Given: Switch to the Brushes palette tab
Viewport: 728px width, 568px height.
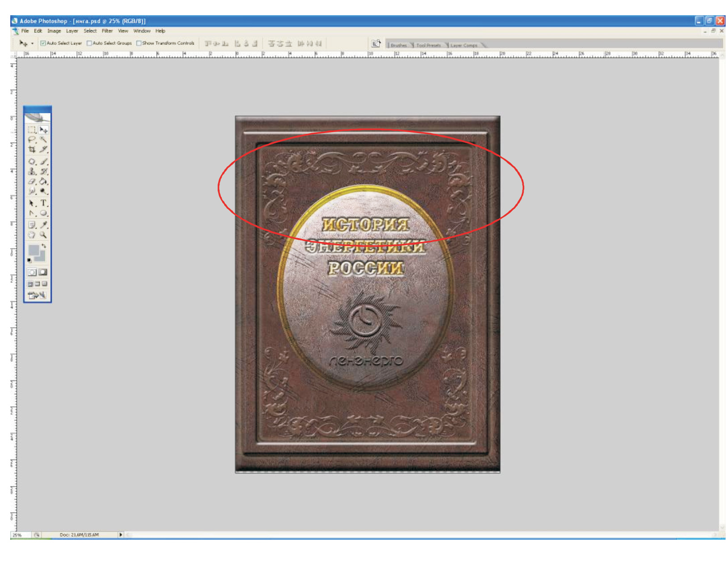Looking at the screenshot, I should click(398, 45).
